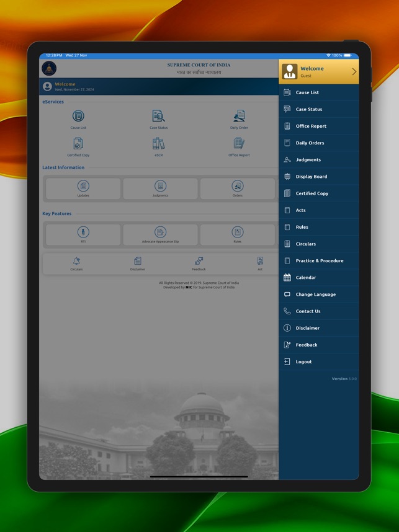The image size is (399, 532).
Task: Tap the 12:28 PM clock in status bar
Action: pyautogui.click(x=54, y=55)
